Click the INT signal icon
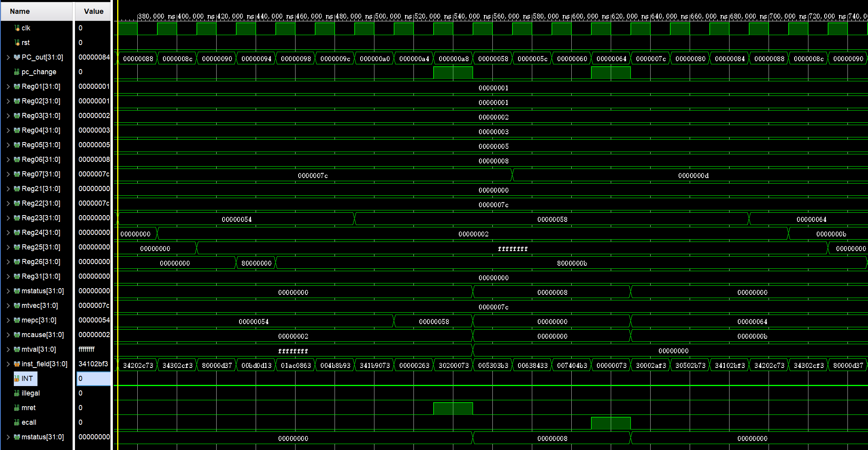868x450 pixels. pyautogui.click(x=17, y=379)
